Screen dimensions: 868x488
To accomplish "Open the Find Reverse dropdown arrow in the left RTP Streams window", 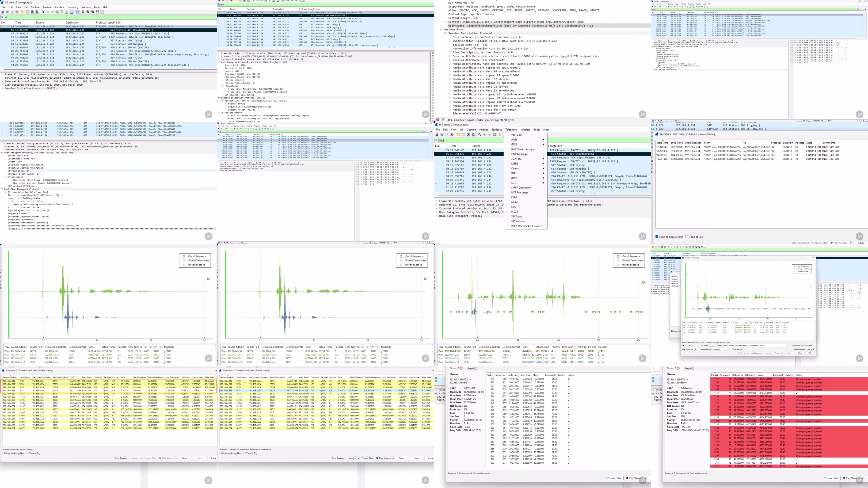I will (x=129, y=458).
